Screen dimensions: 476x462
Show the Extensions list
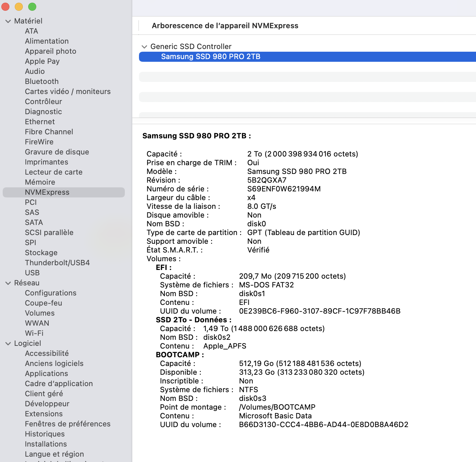click(44, 414)
